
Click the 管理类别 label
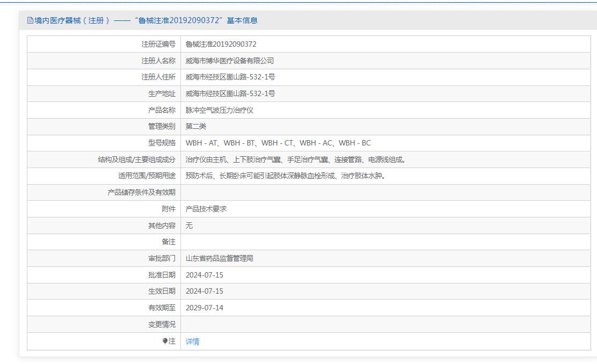point(162,126)
